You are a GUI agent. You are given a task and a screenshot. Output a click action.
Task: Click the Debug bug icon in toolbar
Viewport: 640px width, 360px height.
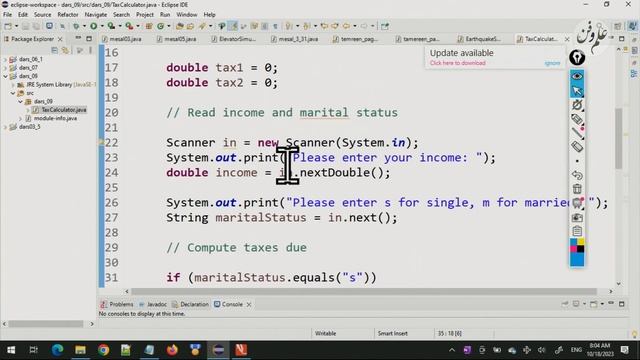point(76,26)
